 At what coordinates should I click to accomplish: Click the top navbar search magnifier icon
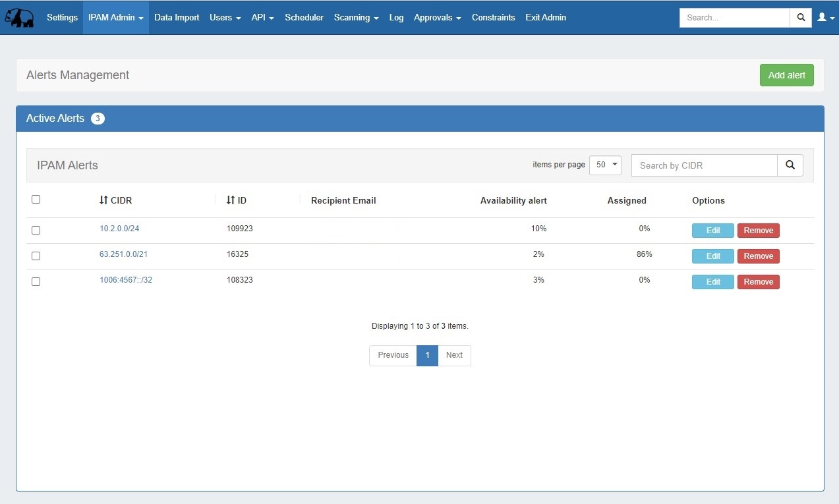point(801,18)
